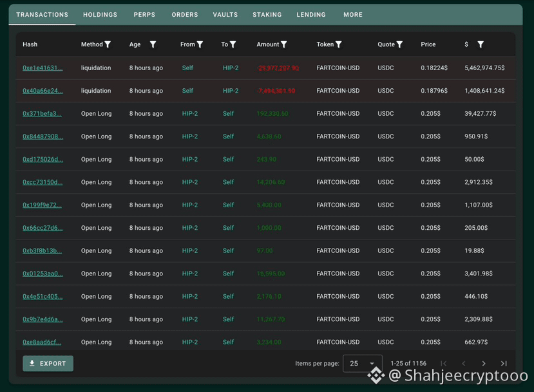Select the 1,408,641.24$ value
Screen dimensions: 534x392
coord(484,91)
